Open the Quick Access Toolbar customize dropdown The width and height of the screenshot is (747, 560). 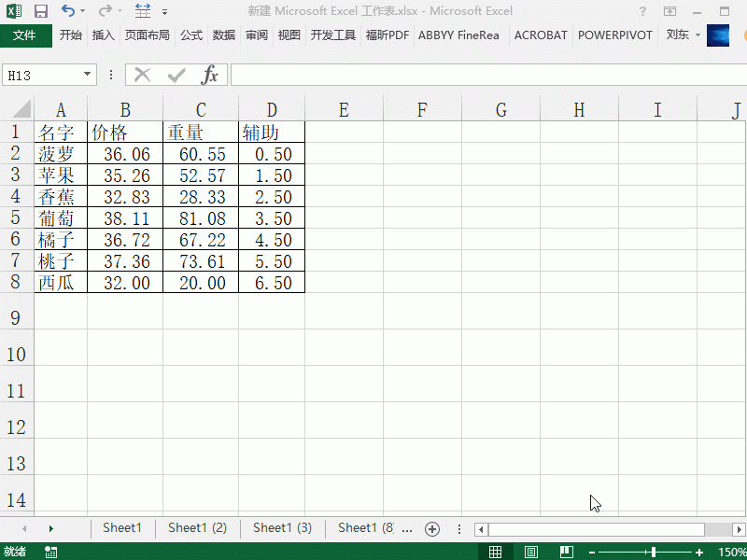coord(164,10)
